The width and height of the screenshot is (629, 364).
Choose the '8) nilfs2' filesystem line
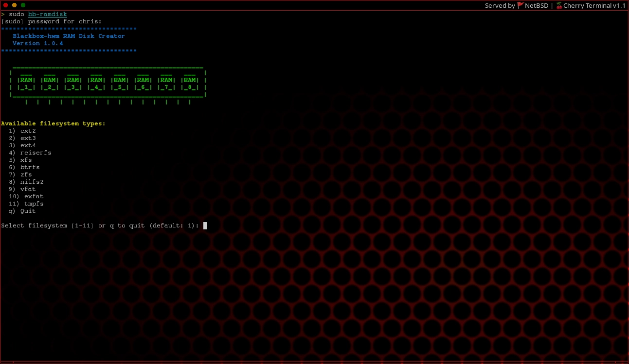coord(26,182)
